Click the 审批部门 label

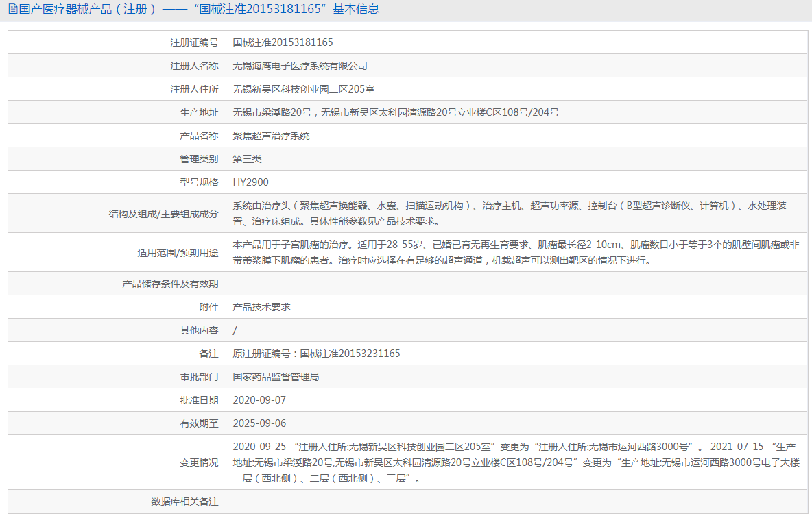pos(199,377)
